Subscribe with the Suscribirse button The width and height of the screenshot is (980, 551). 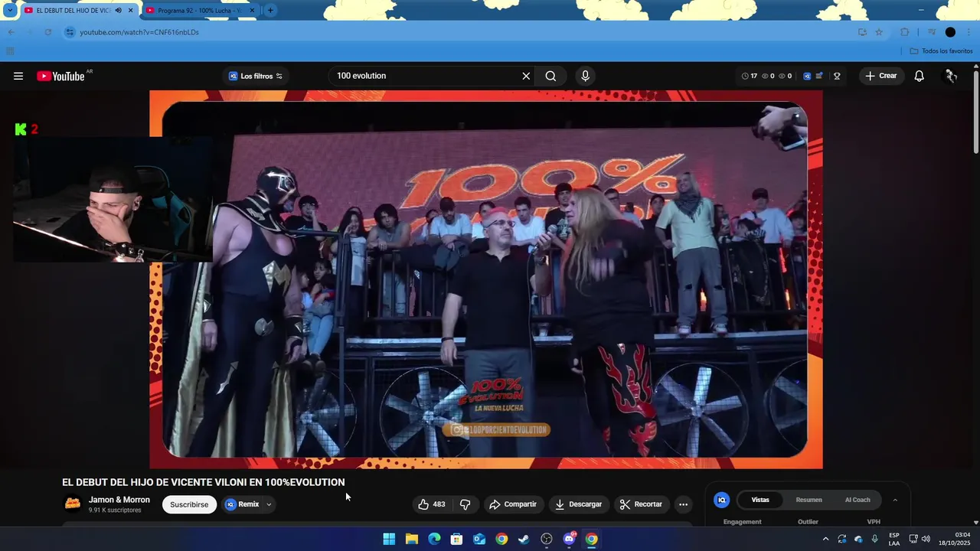[x=189, y=504]
